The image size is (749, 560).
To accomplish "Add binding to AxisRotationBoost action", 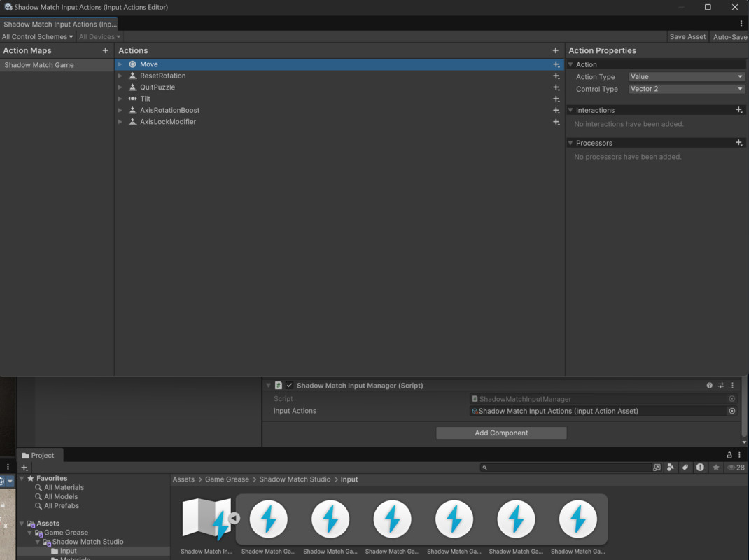I will coord(556,111).
